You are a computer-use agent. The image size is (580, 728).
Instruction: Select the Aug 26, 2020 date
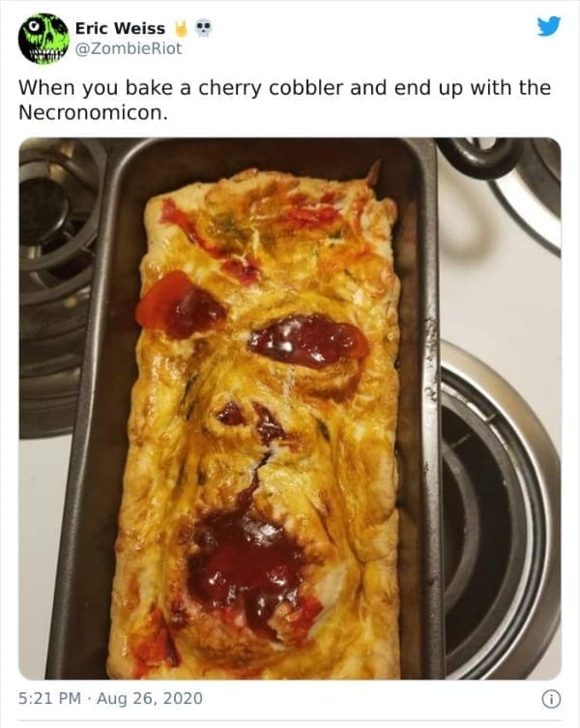coord(150,698)
